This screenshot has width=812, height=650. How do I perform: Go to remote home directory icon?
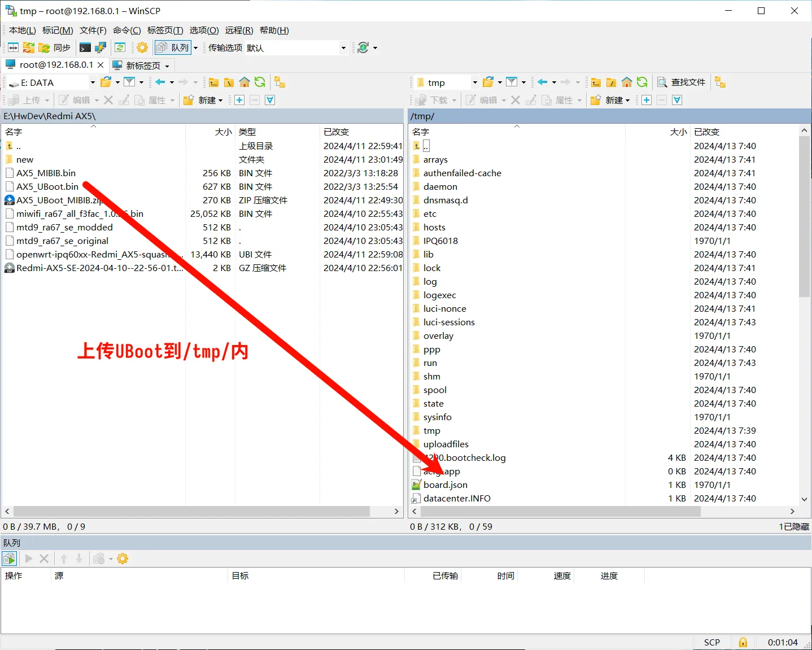[x=627, y=82]
